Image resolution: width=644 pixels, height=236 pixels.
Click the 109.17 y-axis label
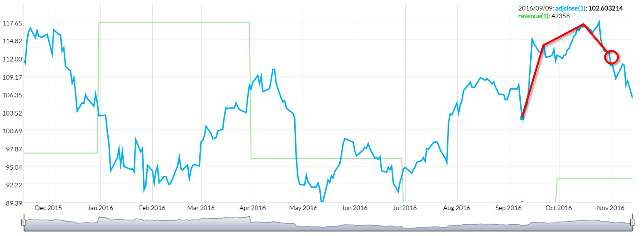(x=12, y=77)
